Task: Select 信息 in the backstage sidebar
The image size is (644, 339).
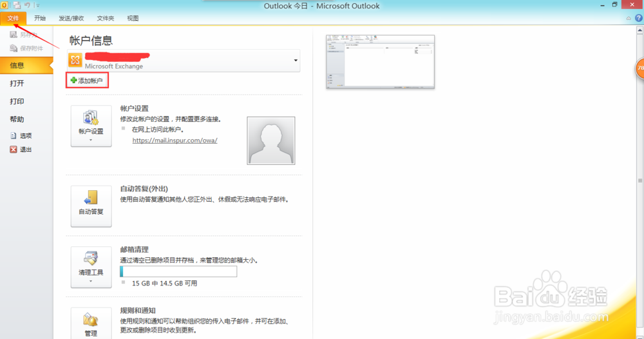Action: (x=26, y=65)
